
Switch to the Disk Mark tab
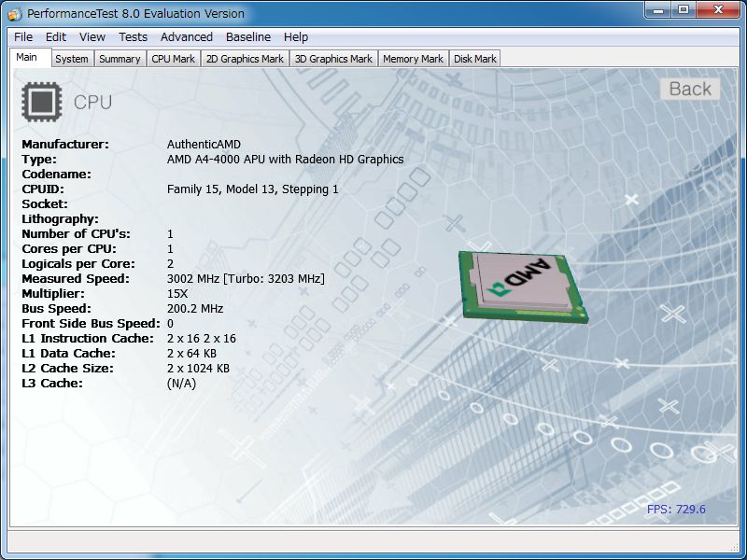475,59
